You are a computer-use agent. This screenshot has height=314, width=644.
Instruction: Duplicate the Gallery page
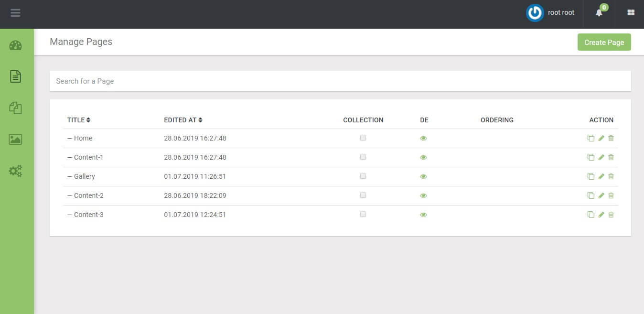coord(591,176)
